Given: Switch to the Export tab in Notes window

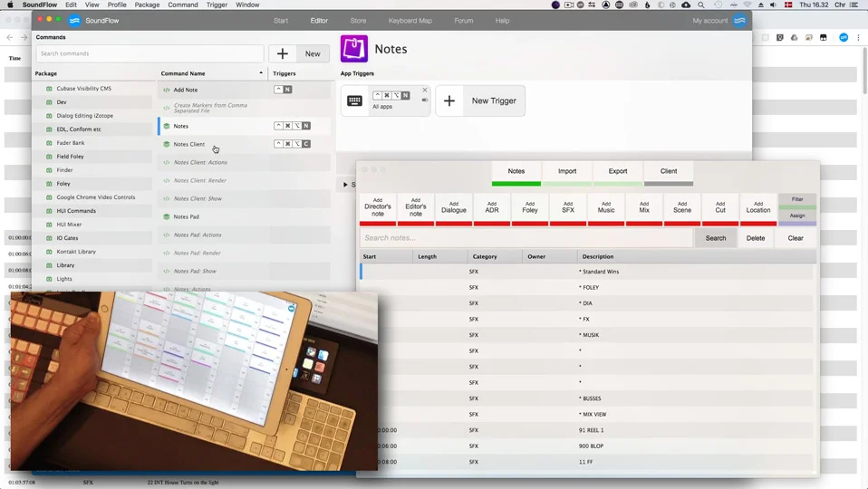Looking at the screenshot, I should point(618,174).
